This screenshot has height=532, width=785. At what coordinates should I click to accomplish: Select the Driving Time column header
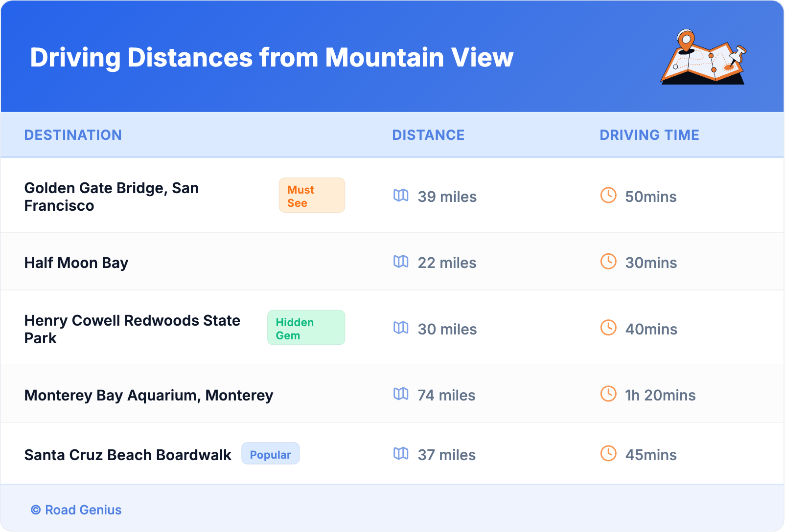(649, 135)
